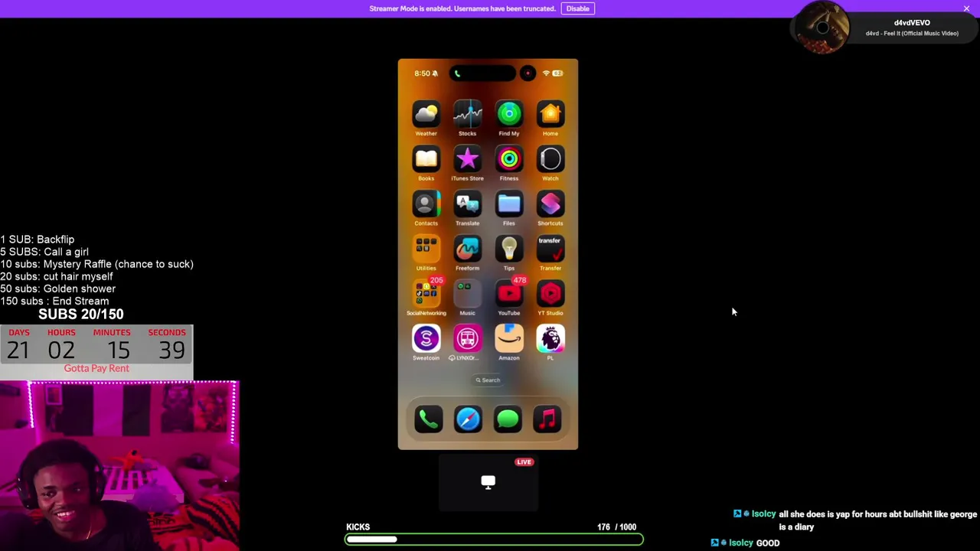This screenshot has height=551, width=980.
Task: Click the d4vdVEVO title text
Action: (912, 23)
